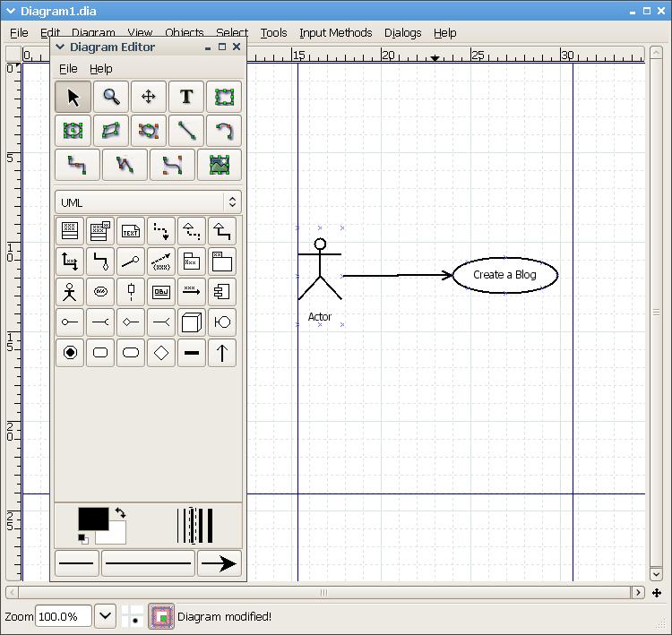The image size is (672, 635).
Task: Pick the UML Message arrow
Action: [192, 292]
